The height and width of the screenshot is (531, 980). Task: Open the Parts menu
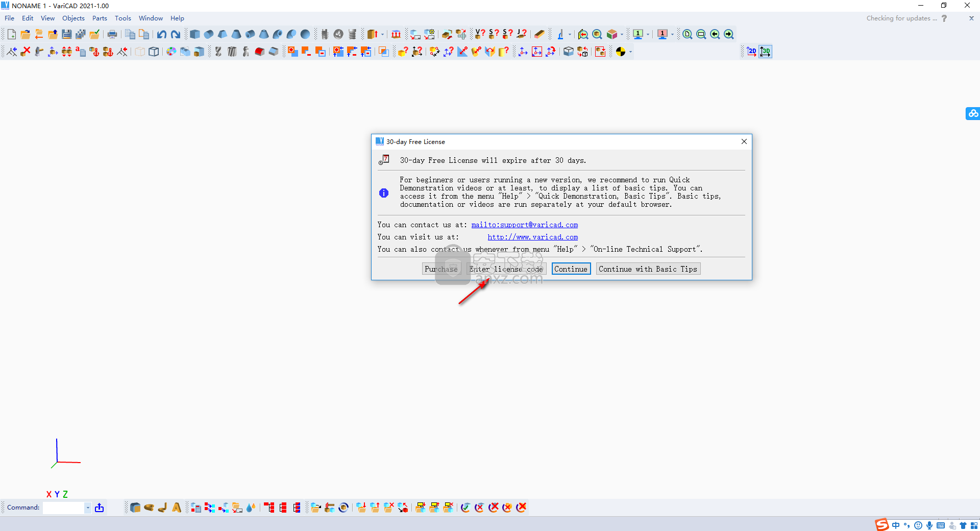tap(100, 18)
